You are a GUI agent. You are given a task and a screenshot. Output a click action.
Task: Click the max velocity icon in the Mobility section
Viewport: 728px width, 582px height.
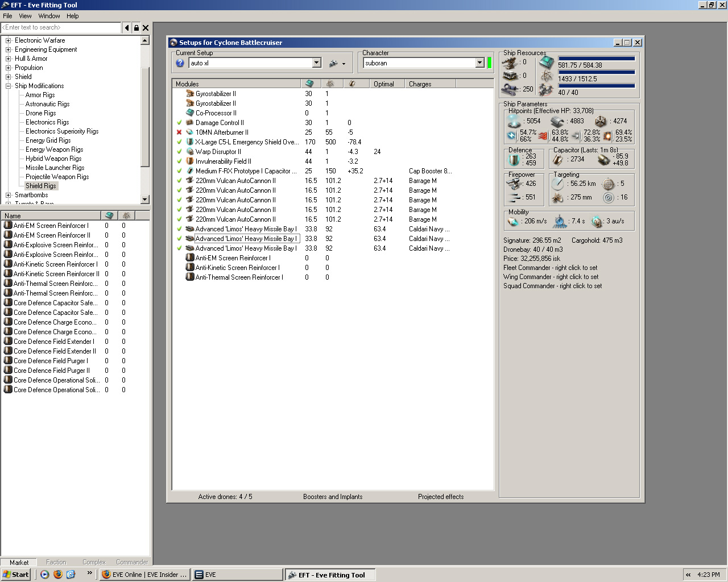pyautogui.click(x=514, y=221)
